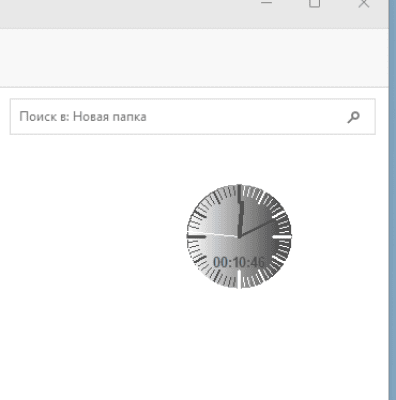Close the Explorer window
The image size is (396, 400).
(363, 3)
